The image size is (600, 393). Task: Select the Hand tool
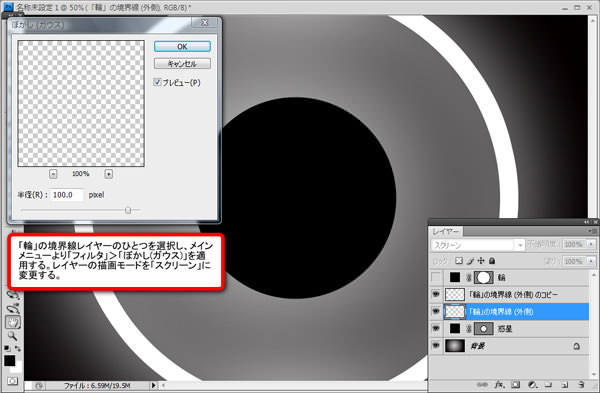pyautogui.click(x=13, y=322)
